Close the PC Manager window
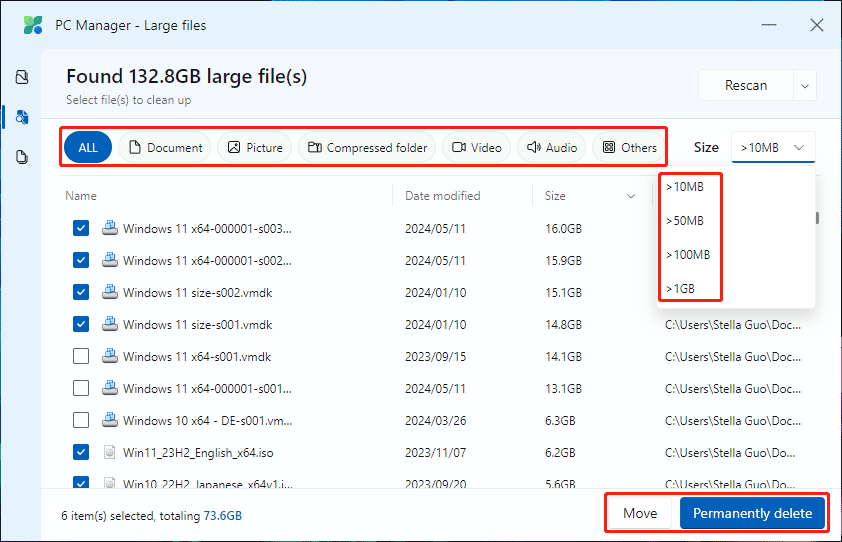This screenshot has width=842, height=542. [817, 25]
